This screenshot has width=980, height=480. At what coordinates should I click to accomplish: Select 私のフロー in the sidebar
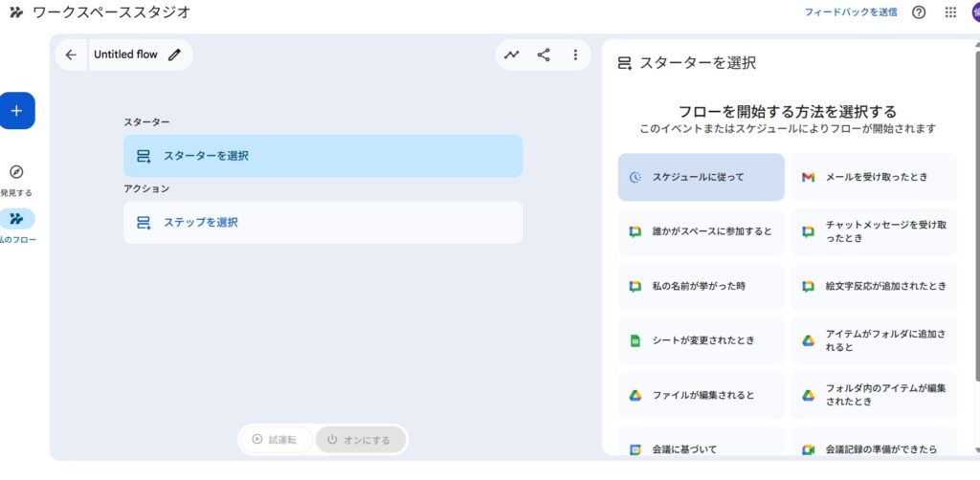(x=16, y=219)
